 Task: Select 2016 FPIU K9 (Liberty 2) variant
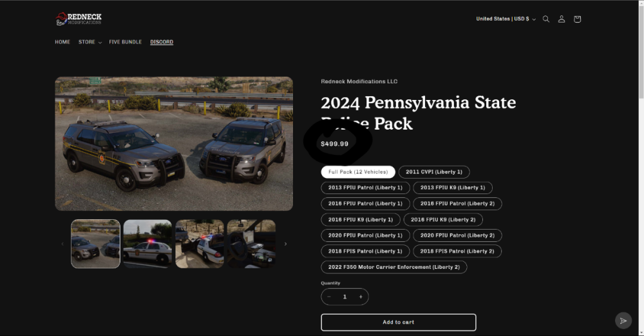point(443,220)
